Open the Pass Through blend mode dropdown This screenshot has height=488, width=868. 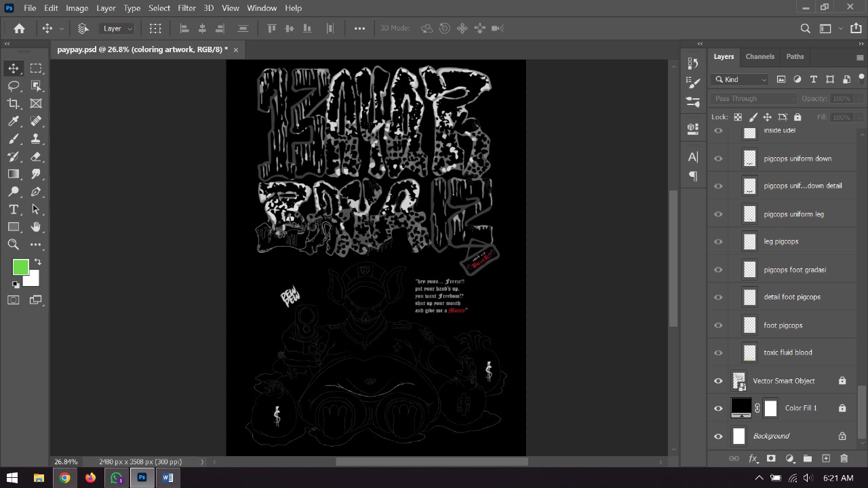(x=754, y=98)
